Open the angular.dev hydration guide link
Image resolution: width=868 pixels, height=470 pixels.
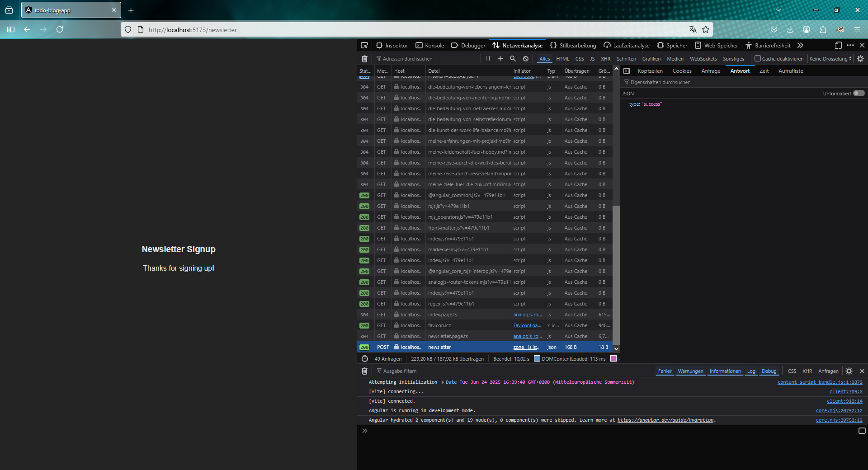click(665, 420)
